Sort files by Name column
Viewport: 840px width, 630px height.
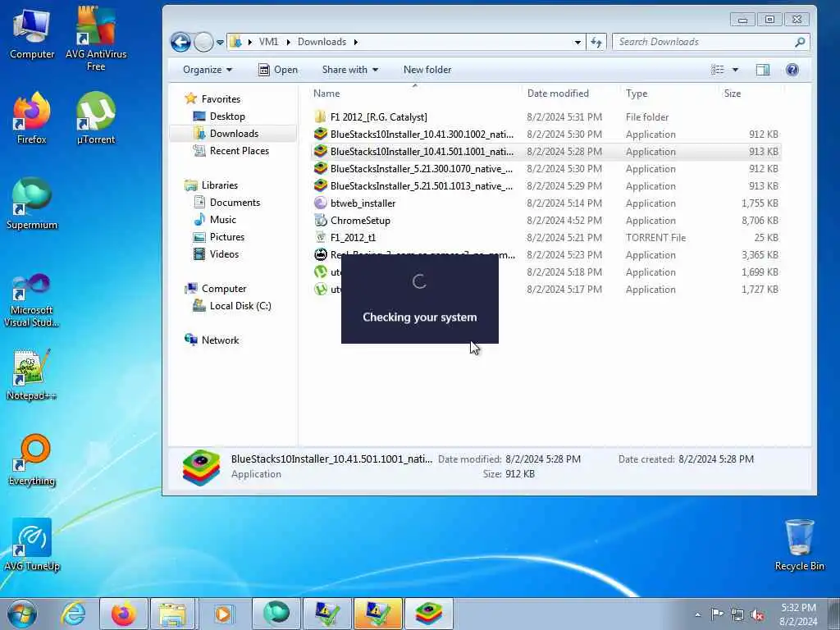point(326,94)
